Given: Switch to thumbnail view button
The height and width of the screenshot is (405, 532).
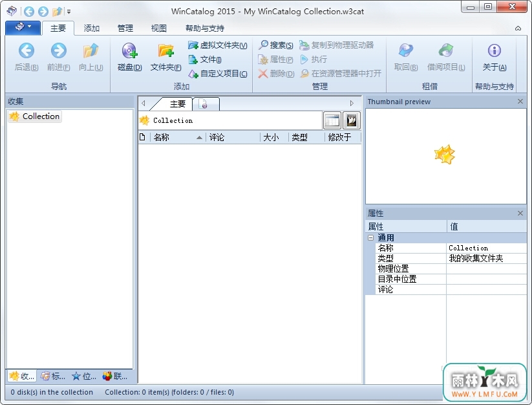Looking at the screenshot, I should coord(352,120).
